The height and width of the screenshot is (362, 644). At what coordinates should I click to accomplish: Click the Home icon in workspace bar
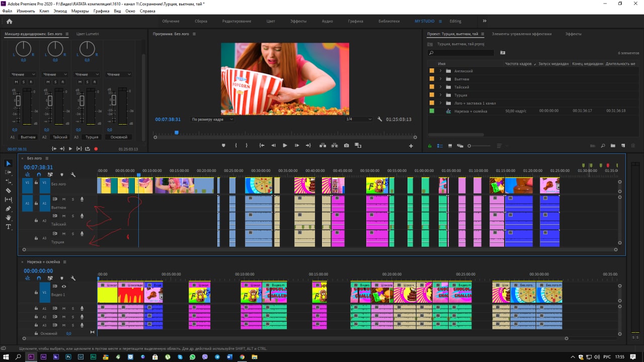point(9,21)
